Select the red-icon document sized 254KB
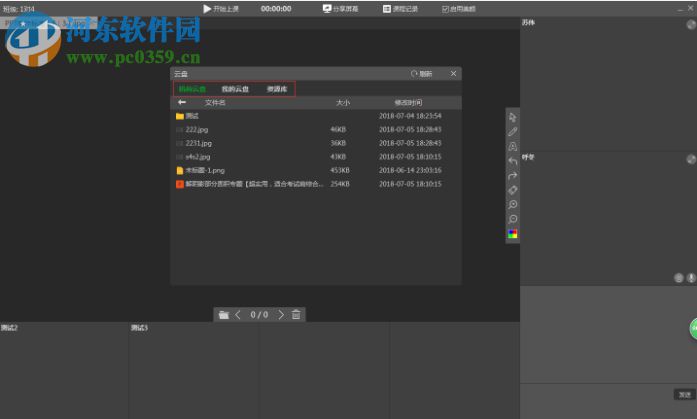This screenshot has width=697, height=419. (316, 184)
